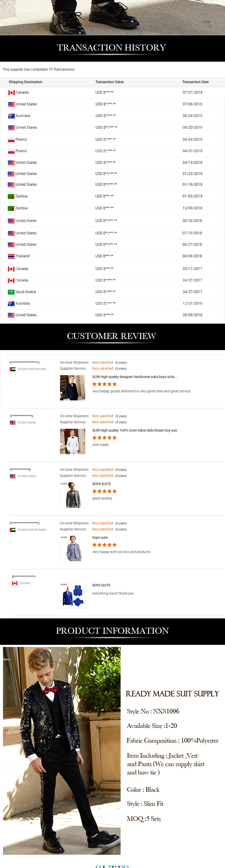
Task: Click the first Poland flag icon
Action: click(x=11, y=140)
